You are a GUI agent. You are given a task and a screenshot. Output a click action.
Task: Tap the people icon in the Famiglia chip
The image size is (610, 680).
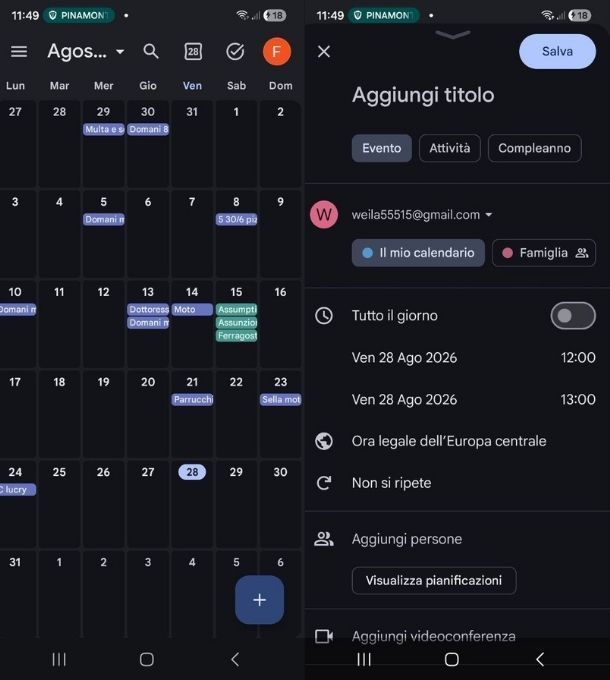tap(581, 253)
